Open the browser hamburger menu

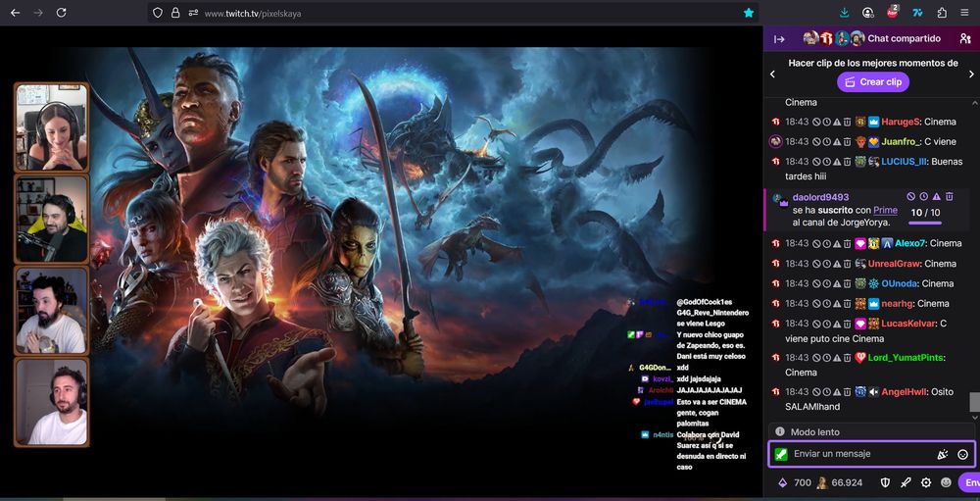coord(965,13)
